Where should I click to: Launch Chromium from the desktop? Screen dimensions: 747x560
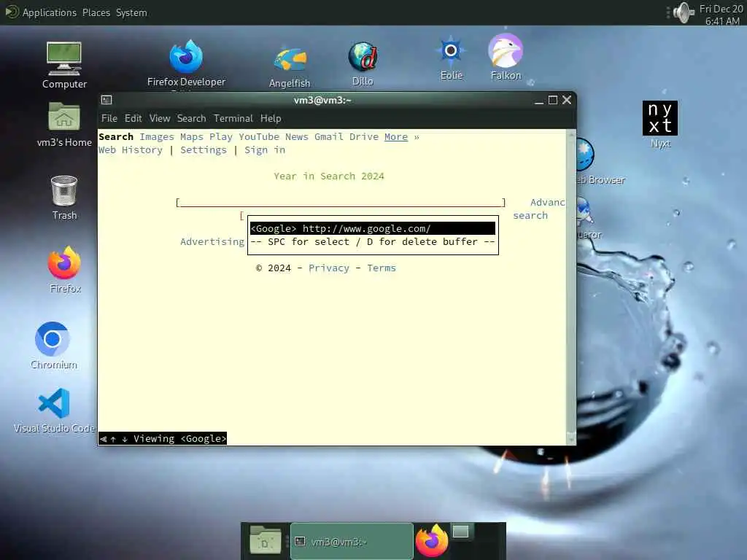53,345
